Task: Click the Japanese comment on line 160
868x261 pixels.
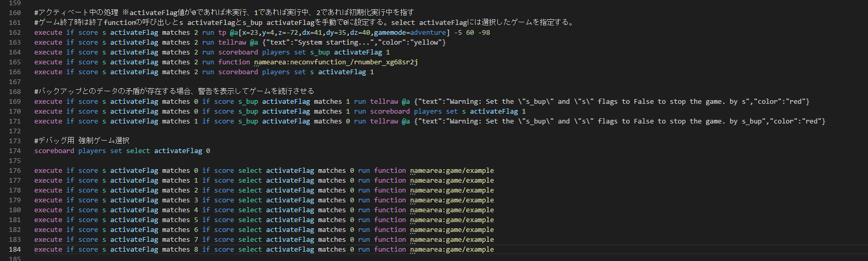Action: 224,12
